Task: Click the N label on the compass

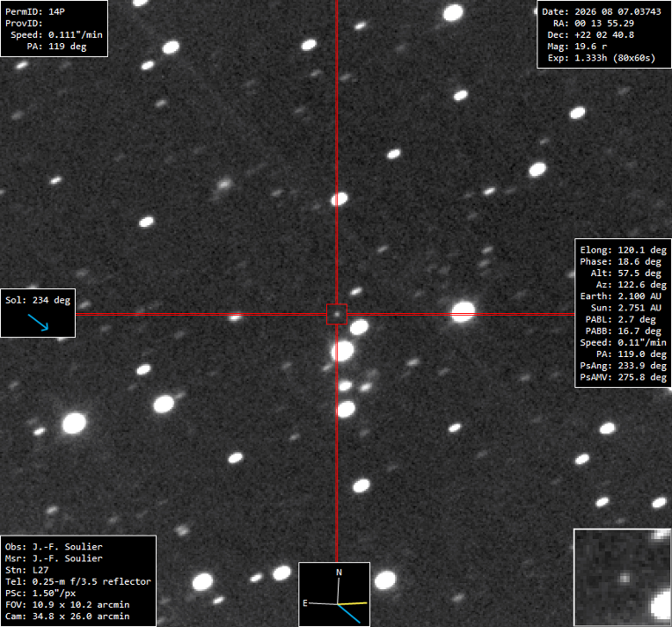Action: tap(339, 572)
